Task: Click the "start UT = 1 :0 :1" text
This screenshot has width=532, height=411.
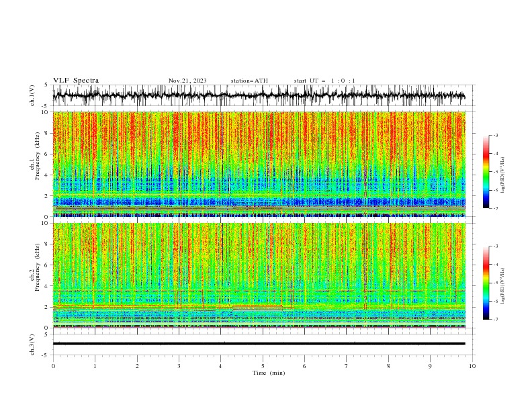Action: pos(324,81)
